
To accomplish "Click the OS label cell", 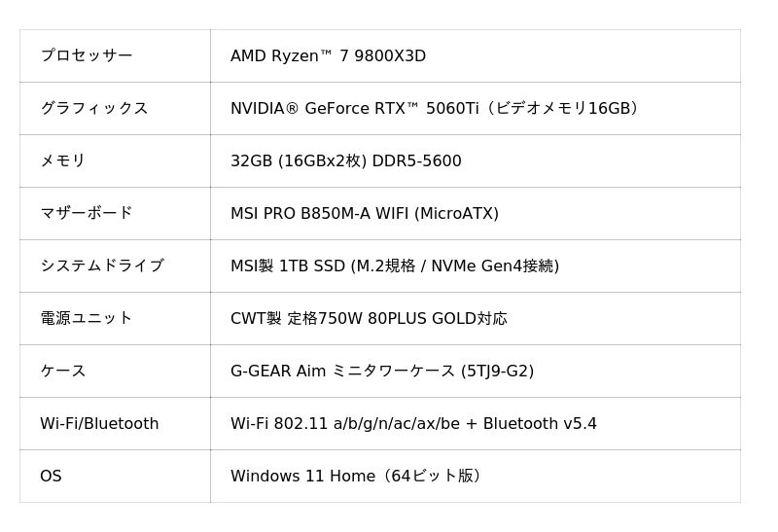I will click(x=51, y=477).
